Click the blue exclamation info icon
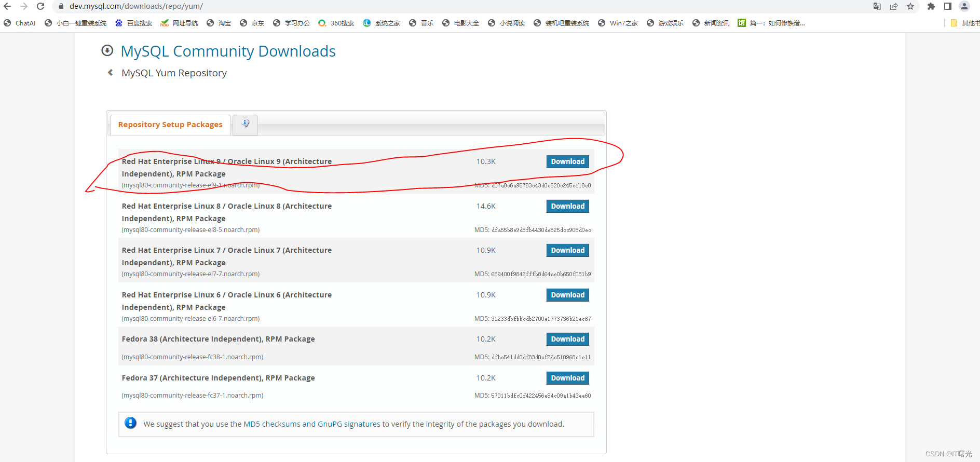Viewport: 980px width, 462px height. click(x=130, y=423)
